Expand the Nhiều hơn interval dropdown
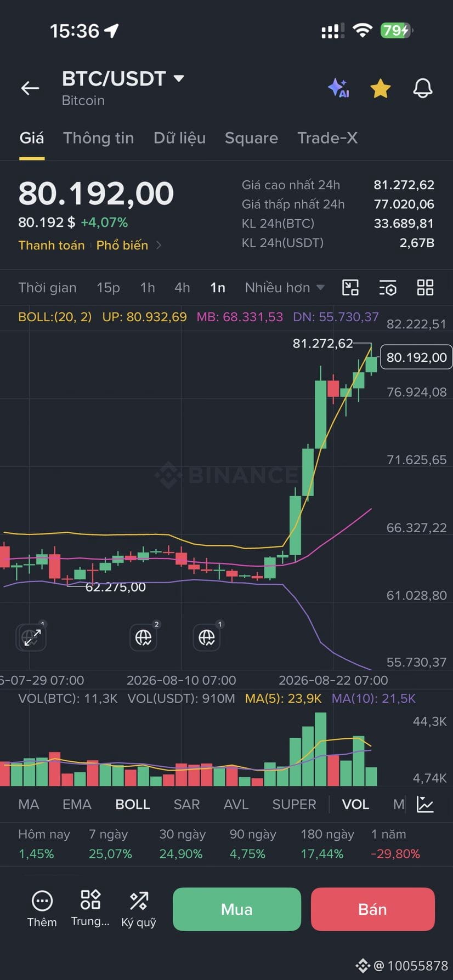 tap(285, 287)
